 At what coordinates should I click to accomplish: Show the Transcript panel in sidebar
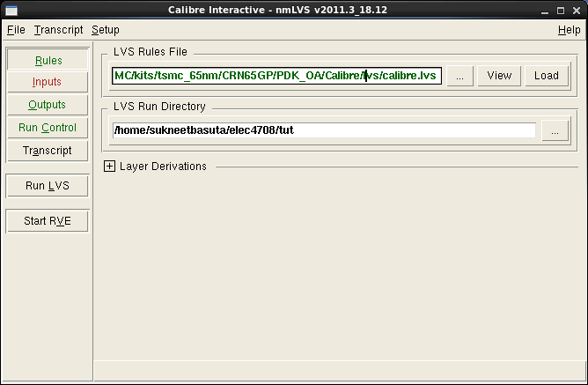coord(48,151)
